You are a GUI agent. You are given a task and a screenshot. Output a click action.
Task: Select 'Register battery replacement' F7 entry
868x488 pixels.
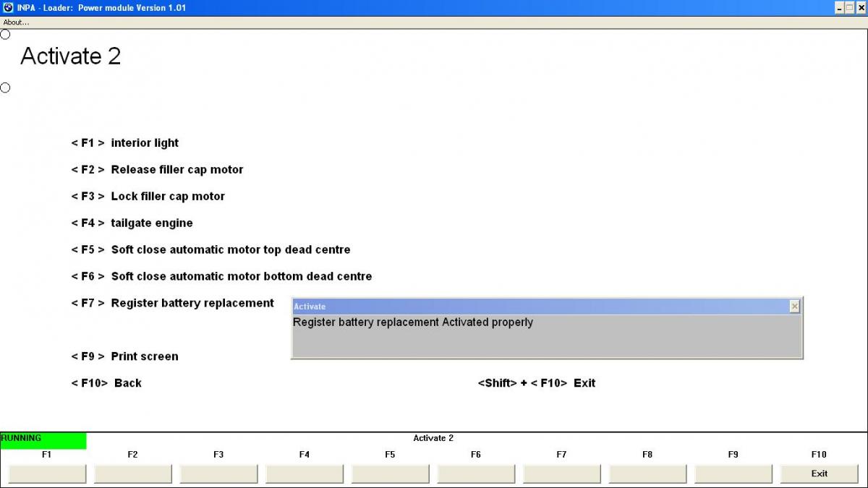(x=172, y=304)
